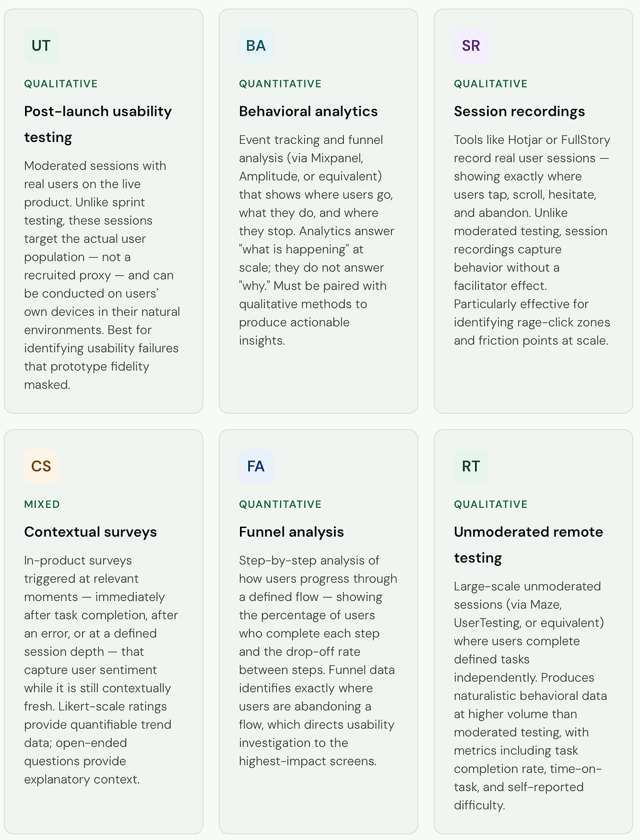Click the BA badge icon
Image resolution: width=640 pixels, height=840 pixels.
point(256,46)
